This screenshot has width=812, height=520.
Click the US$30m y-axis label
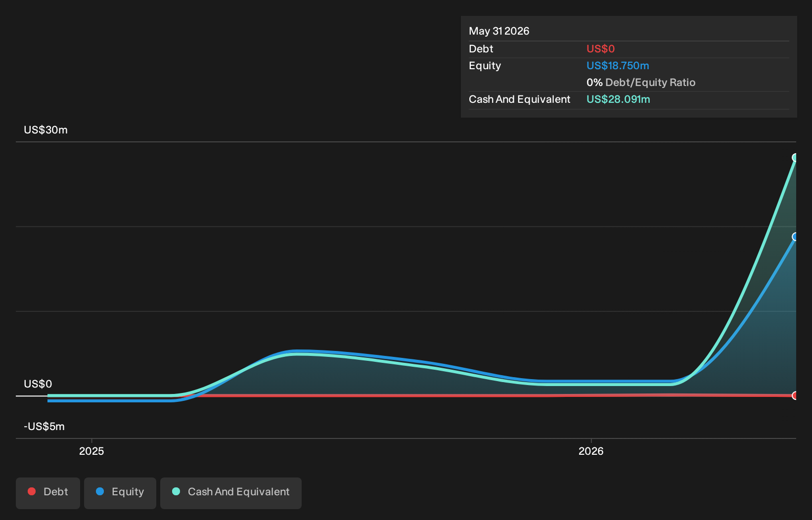click(45, 130)
